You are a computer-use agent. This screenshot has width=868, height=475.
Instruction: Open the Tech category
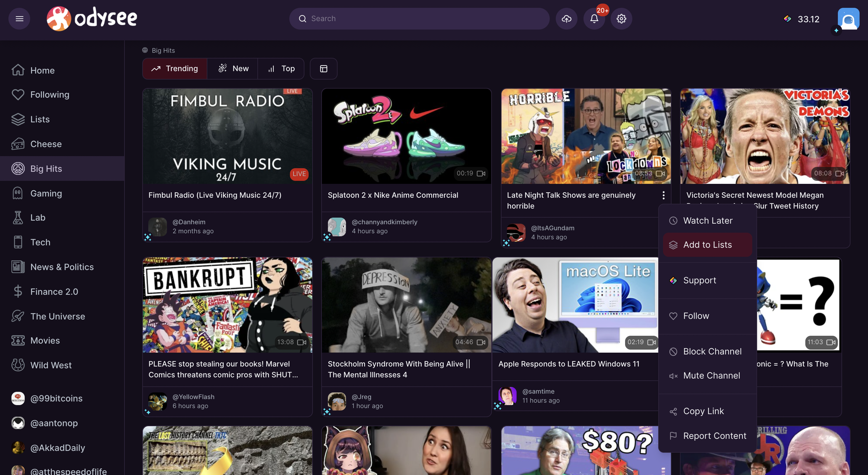[62, 242]
